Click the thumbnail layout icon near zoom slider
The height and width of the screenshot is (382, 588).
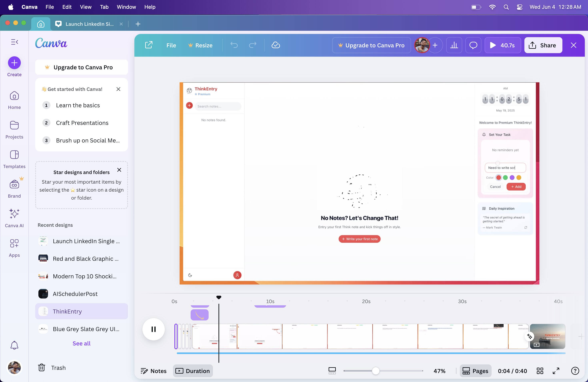tap(332, 371)
